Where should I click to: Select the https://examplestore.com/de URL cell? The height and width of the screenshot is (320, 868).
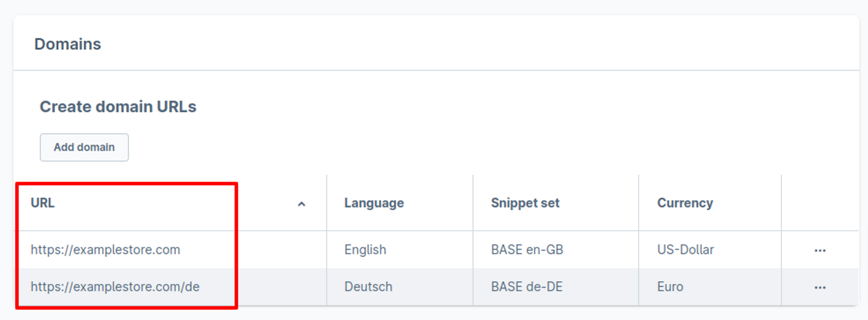115,287
